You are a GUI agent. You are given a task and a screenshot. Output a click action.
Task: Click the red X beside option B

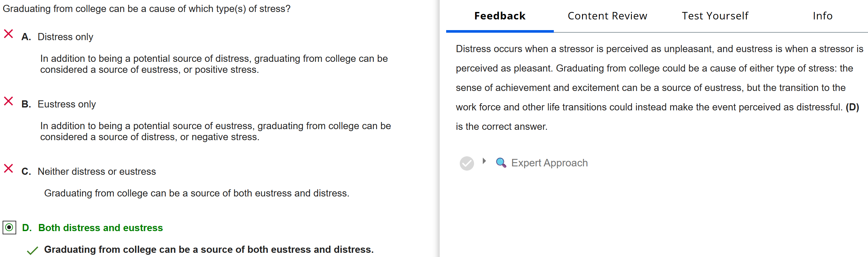click(8, 101)
